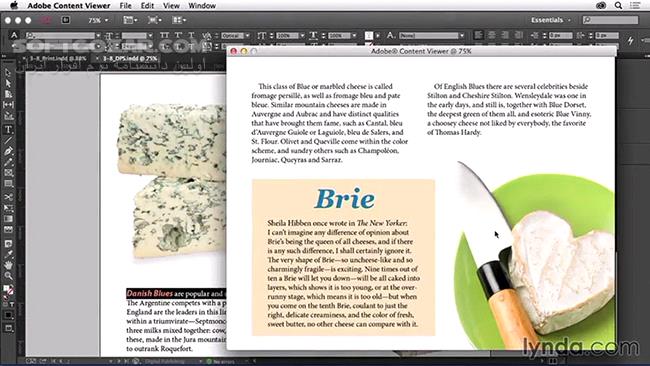Image resolution: width=650 pixels, height=366 pixels.
Task: Open the View Options dropdown
Action: pos(130,20)
